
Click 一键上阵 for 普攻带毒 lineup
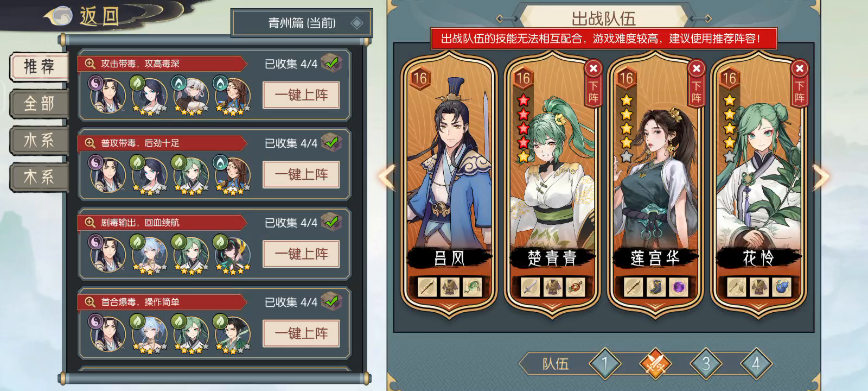point(301,174)
